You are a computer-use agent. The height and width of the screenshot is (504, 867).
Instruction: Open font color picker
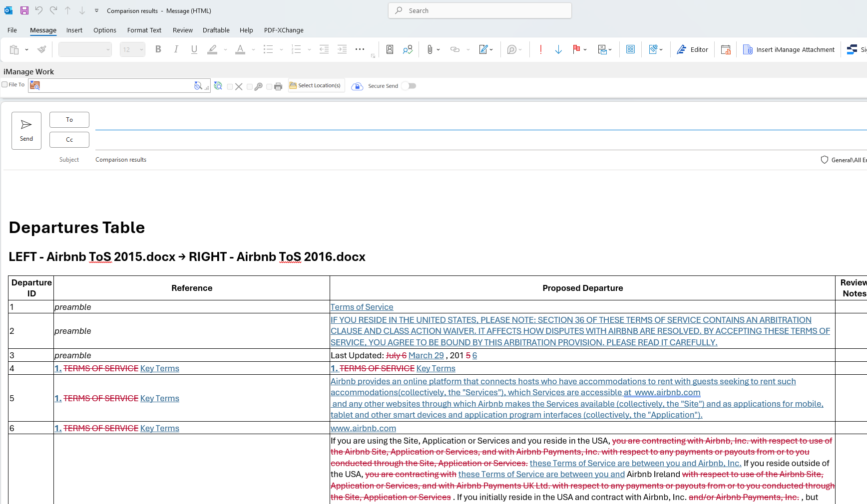pyautogui.click(x=253, y=49)
